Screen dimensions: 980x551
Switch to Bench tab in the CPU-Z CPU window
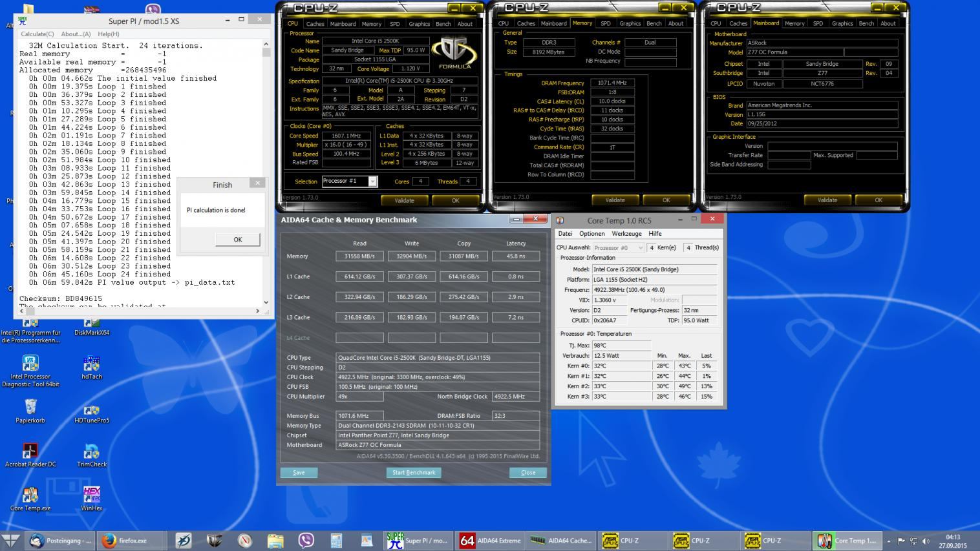[x=443, y=23]
